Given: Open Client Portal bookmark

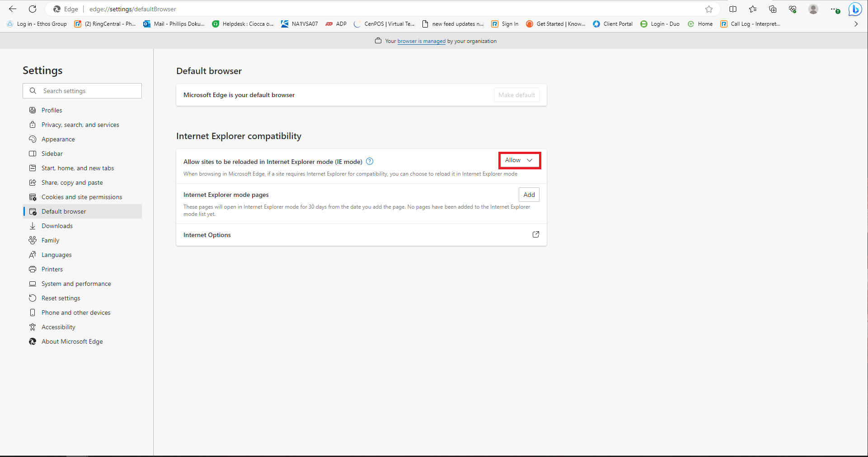Looking at the screenshot, I should pyautogui.click(x=613, y=24).
